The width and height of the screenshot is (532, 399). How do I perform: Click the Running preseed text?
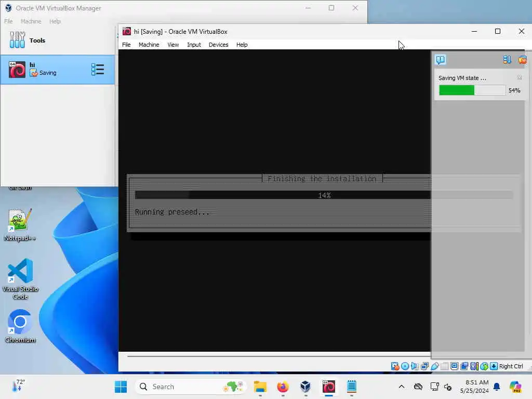172,212
